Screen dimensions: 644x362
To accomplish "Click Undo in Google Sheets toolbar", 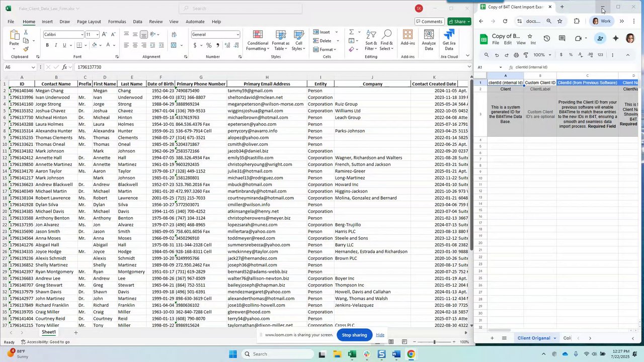I will point(497,55).
